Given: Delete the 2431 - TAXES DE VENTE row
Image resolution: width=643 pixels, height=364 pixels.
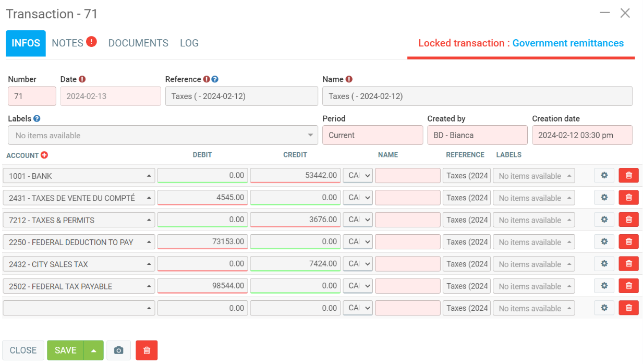Looking at the screenshot, I should click(x=628, y=198).
